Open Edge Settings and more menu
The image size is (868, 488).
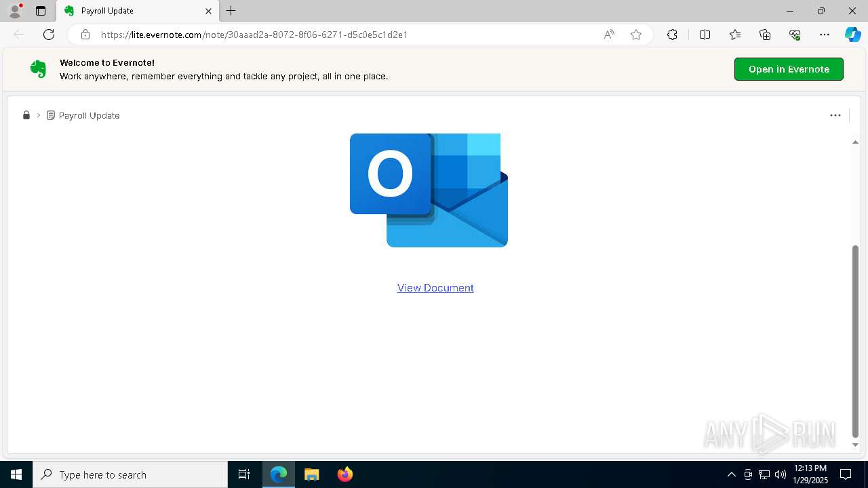[x=825, y=35]
